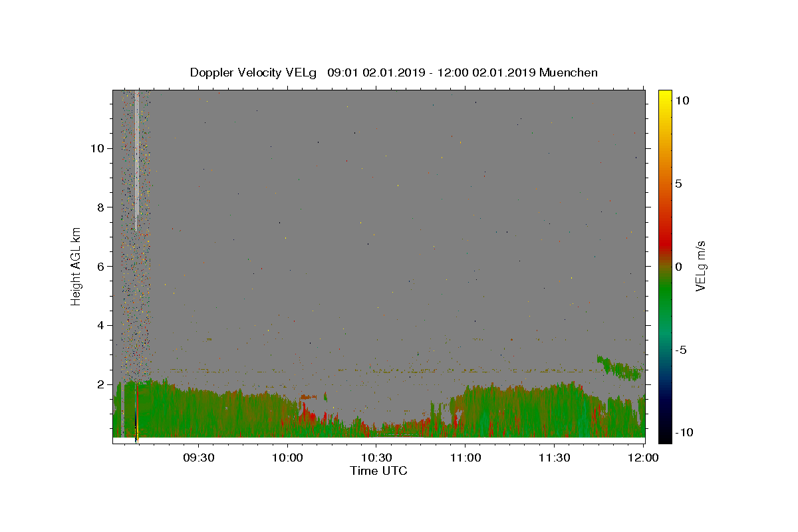This screenshot has height=532, width=798.
Task: Click the 'Time UTC' x-axis label
Action: 378,471
